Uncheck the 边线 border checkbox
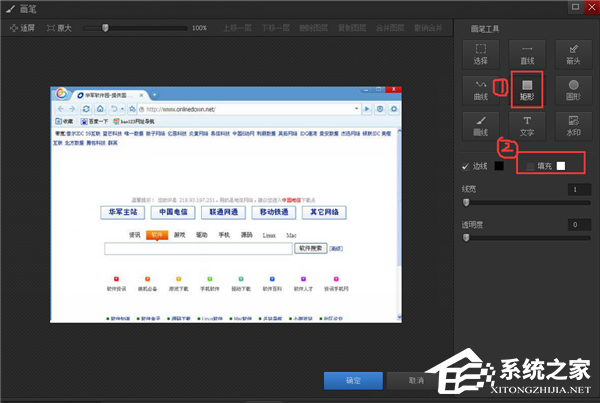The height and width of the screenshot is (403, 600). (466, 166)
